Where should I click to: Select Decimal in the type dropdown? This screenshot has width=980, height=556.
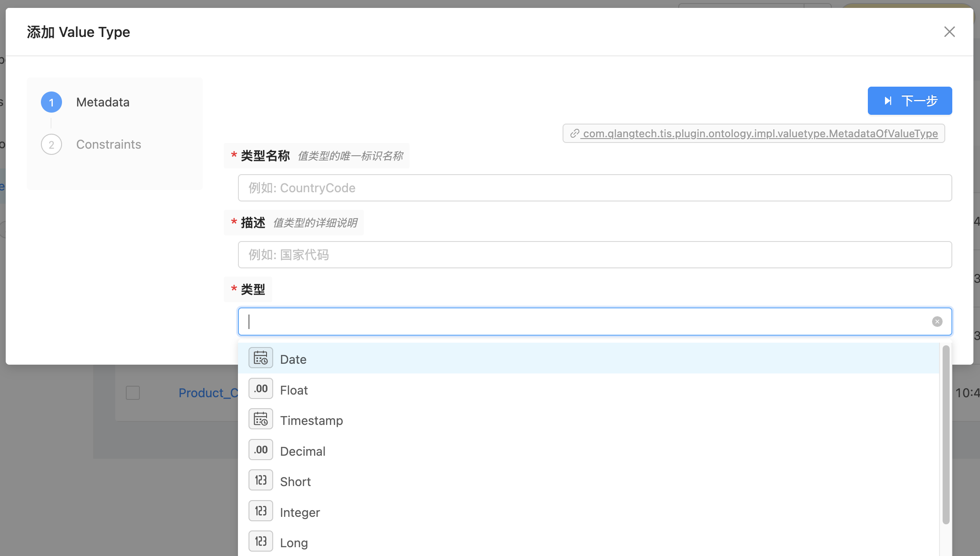589,451
